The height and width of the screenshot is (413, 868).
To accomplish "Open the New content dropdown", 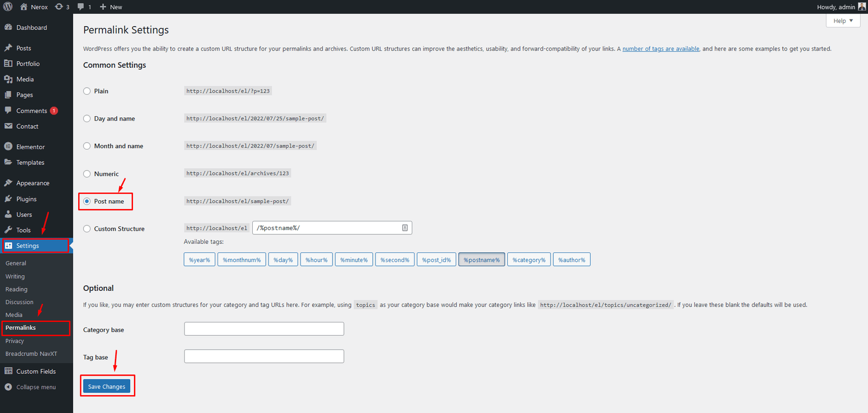I will (111, 7).
